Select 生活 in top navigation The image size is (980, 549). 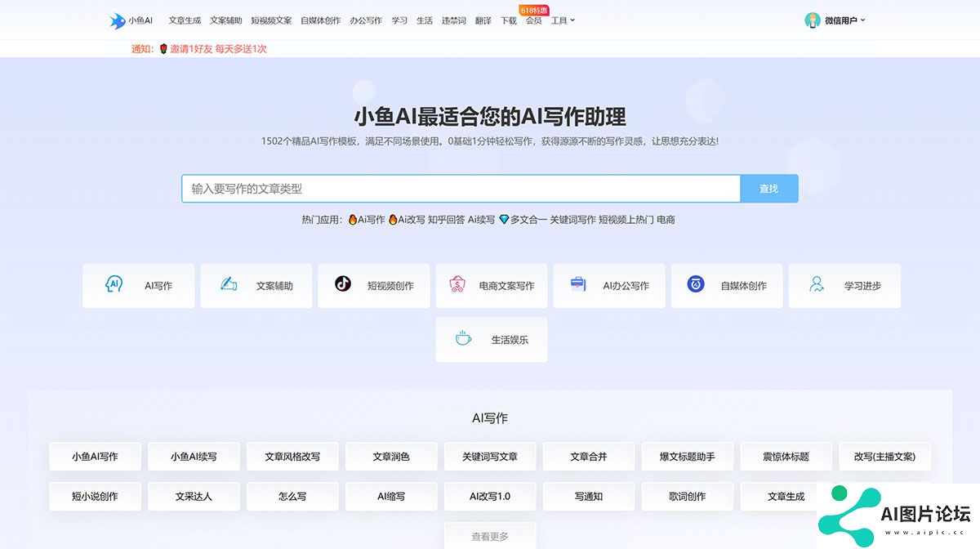425,20
